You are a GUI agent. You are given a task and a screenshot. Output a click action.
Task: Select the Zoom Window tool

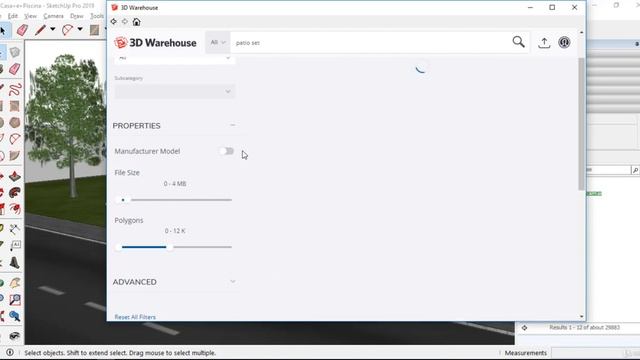pos(15,299)
